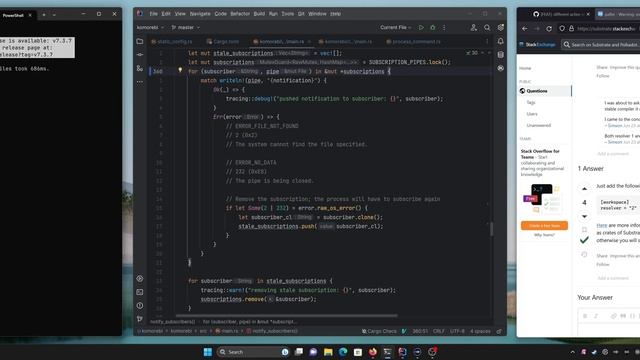Click UTF-8 encoding in status bar
The height and width of the screenshot is (360, 640).
pyautogui.click(x=457, y=331)
